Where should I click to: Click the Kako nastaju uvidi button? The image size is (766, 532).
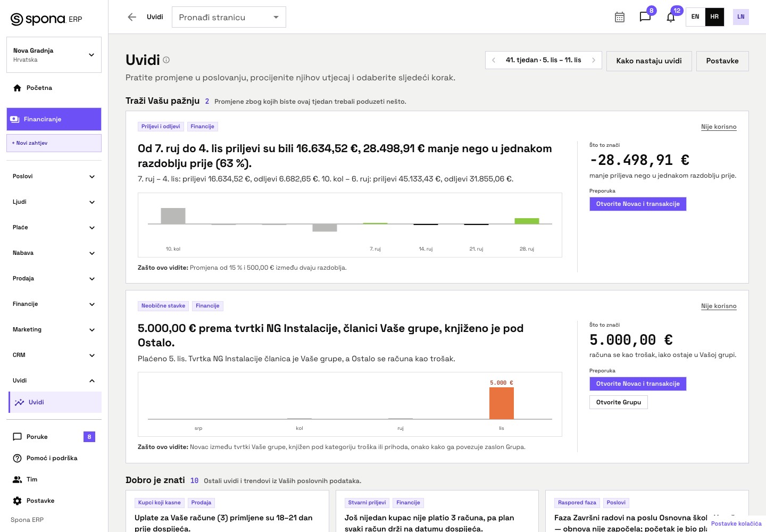pyautogui.click(x=649, y=61)
